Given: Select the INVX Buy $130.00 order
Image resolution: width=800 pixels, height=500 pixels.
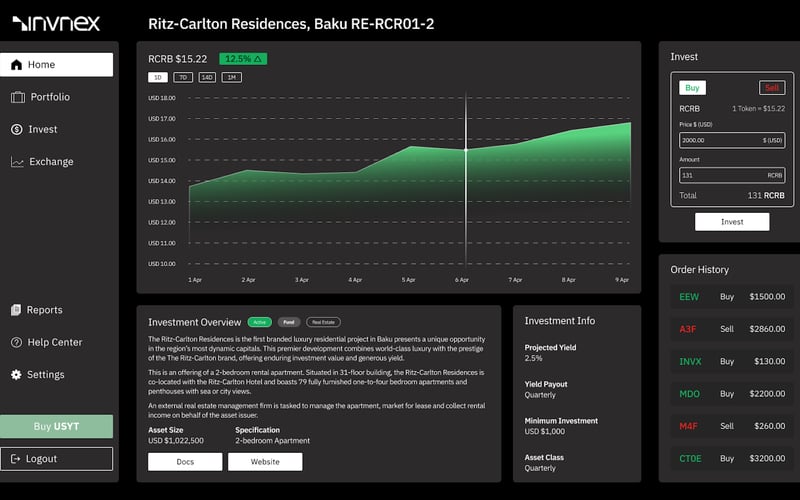Looking at the screenshot, I should 732,362.
